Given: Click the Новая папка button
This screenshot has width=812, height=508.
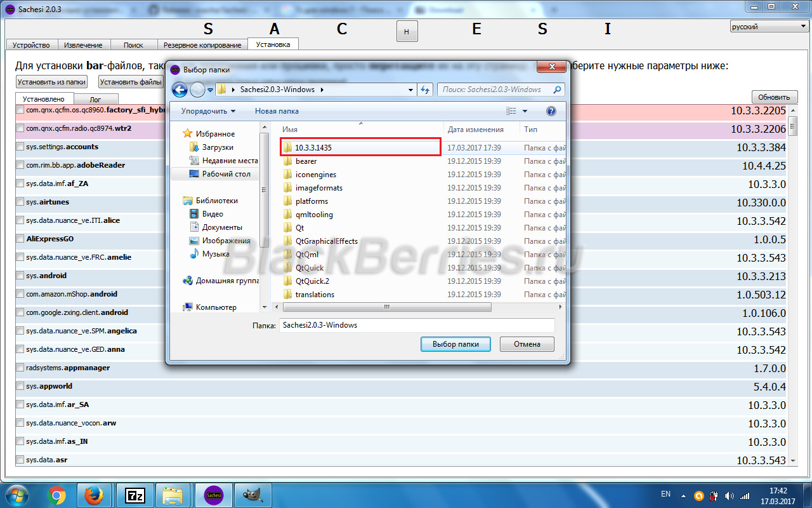Looking at the screenshot, I should 277,111.
